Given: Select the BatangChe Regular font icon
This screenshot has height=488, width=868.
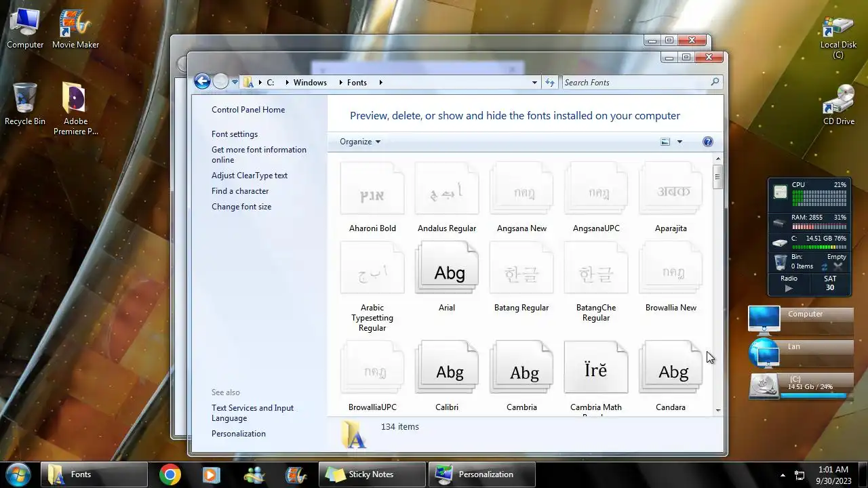Looking at the screenshot, I should [x=596, y=268].
